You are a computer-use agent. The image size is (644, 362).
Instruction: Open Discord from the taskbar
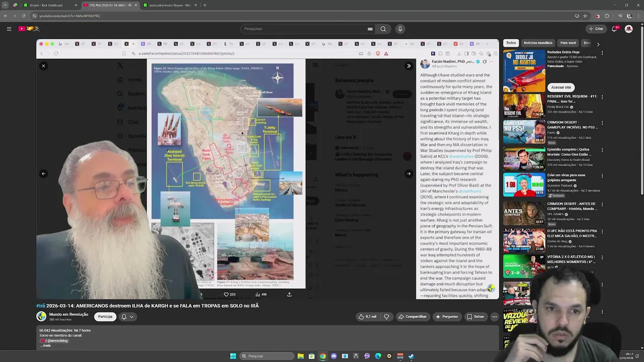coord(334,356)
